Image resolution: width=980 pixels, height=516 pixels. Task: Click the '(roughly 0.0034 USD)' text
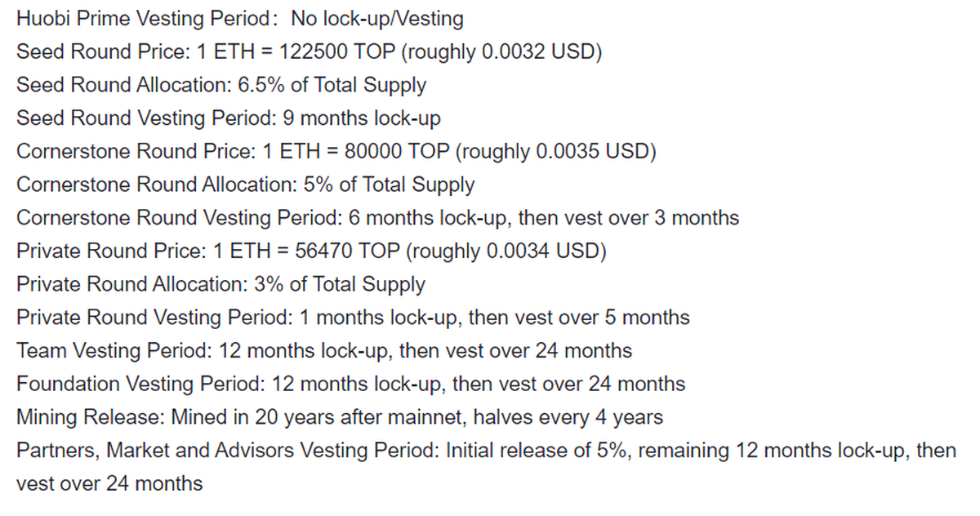(506, 251)
